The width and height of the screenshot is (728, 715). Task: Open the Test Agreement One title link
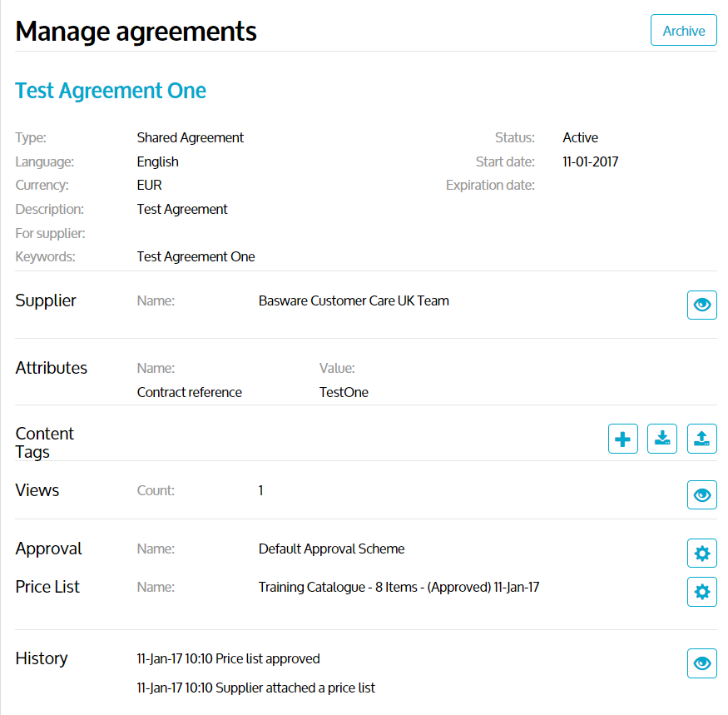111,91
